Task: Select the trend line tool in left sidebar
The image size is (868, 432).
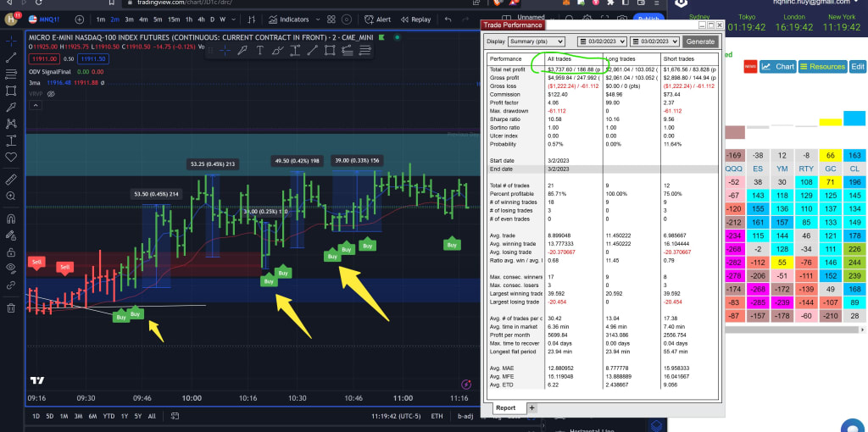Action: [11, 57]
